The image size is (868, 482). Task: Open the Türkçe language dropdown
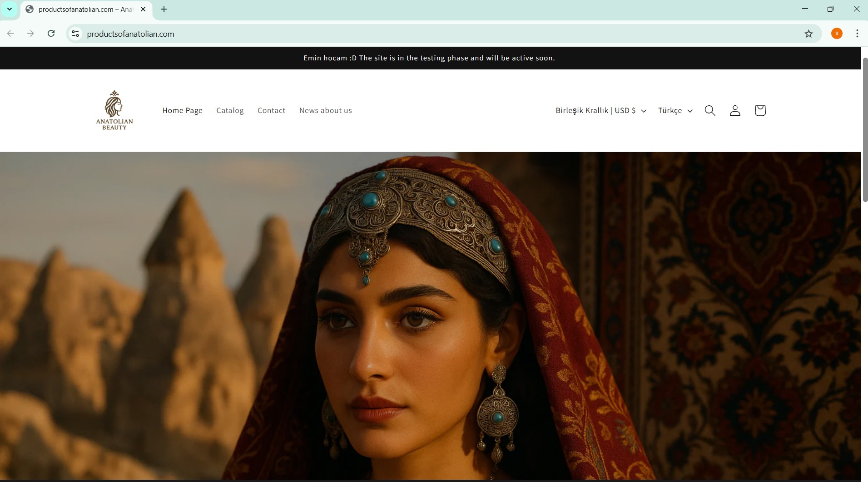tap(675, 110)
